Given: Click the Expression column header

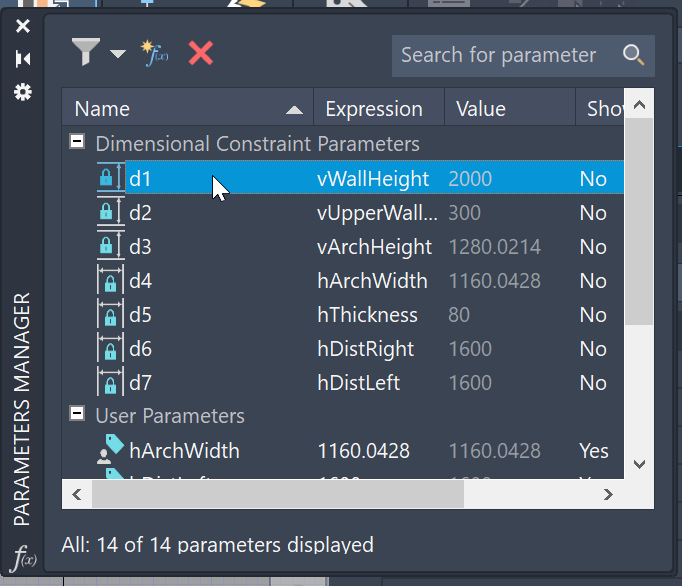Looking at the screenshot, I should point(379,109).
